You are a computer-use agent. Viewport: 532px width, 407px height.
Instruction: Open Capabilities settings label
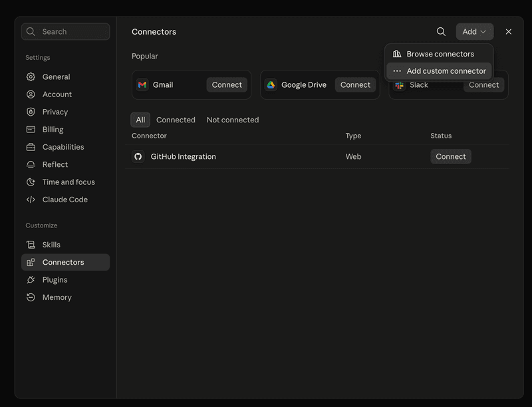pyautogui.click(x=63, y=147)
